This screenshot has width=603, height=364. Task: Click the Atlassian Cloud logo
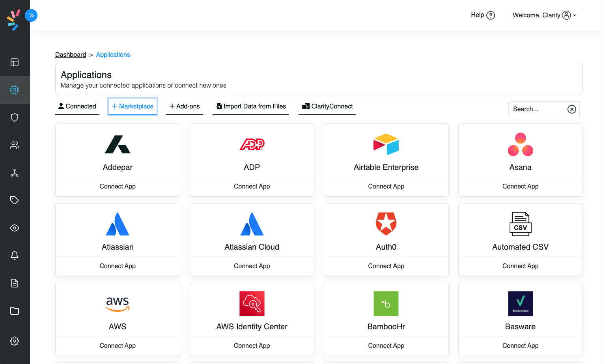pos(252,224)
